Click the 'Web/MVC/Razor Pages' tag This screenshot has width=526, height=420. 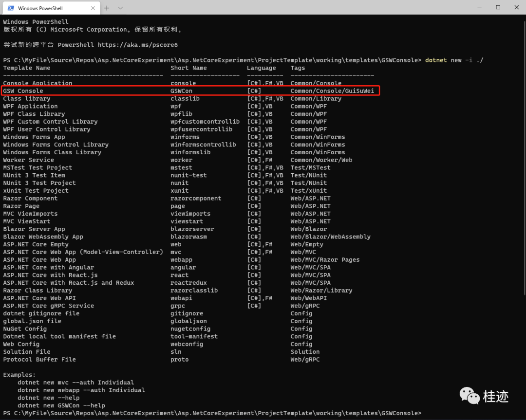pyautogui.click(x=325, y=260)
